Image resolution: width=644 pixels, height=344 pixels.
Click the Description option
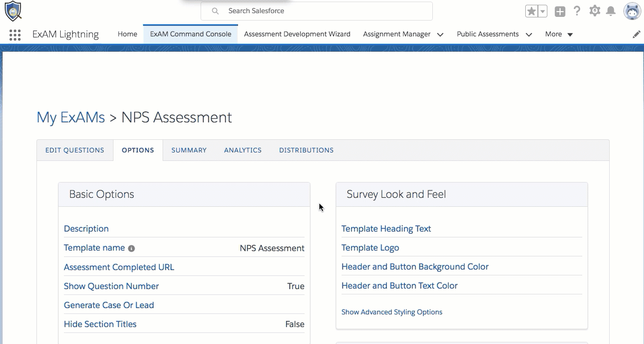[x=86, y=229]
